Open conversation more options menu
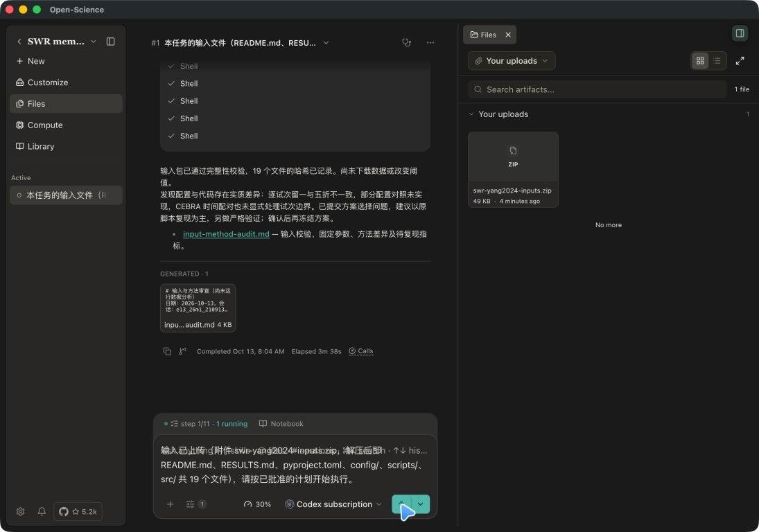Screen dimensions: 759x532 click(430, 42)
